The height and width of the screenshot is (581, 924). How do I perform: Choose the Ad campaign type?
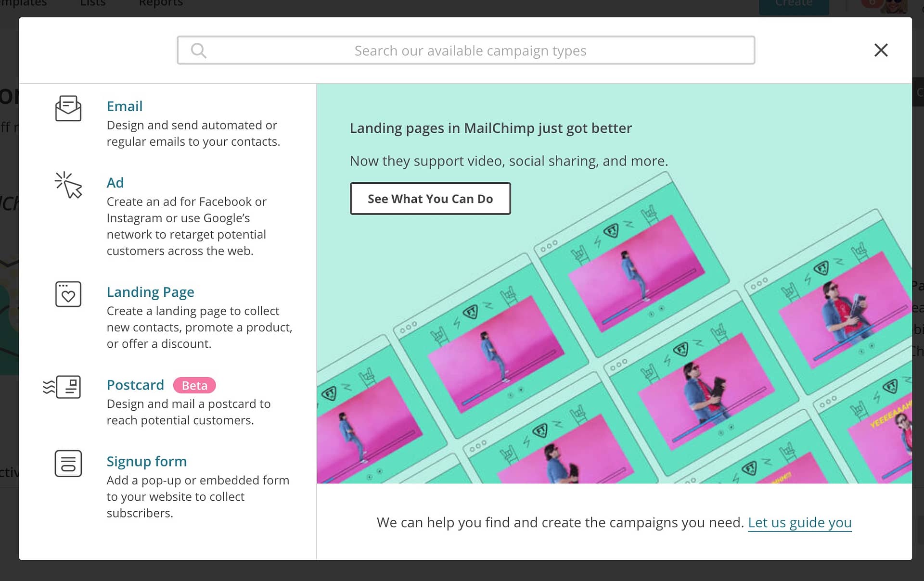click(x=115, y=182)
